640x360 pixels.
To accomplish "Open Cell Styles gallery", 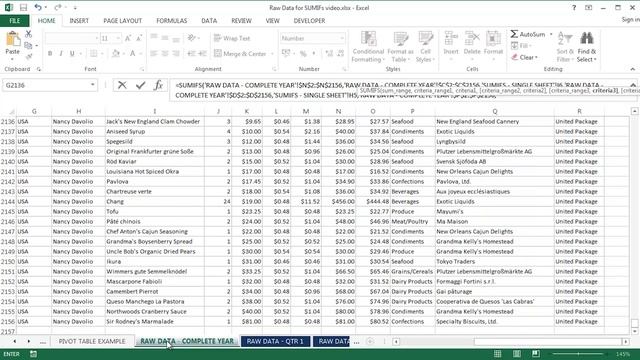I will (425, 47).
